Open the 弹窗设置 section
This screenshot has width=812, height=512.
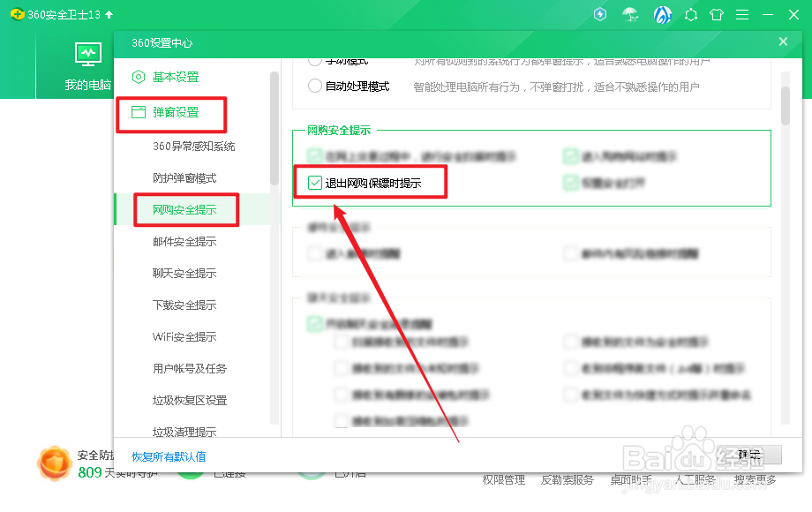click(x=176, y=112)
